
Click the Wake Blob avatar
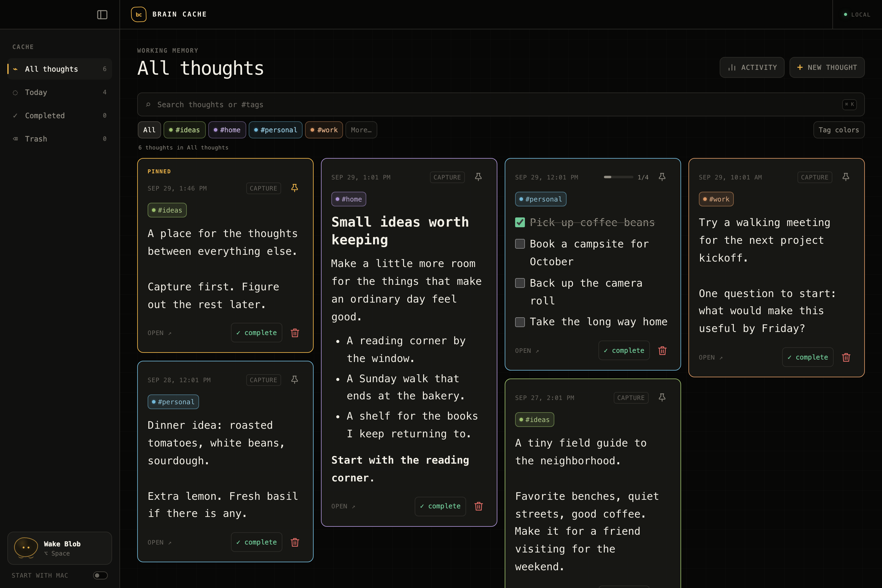pyautogui.click(x=26, y=548)
